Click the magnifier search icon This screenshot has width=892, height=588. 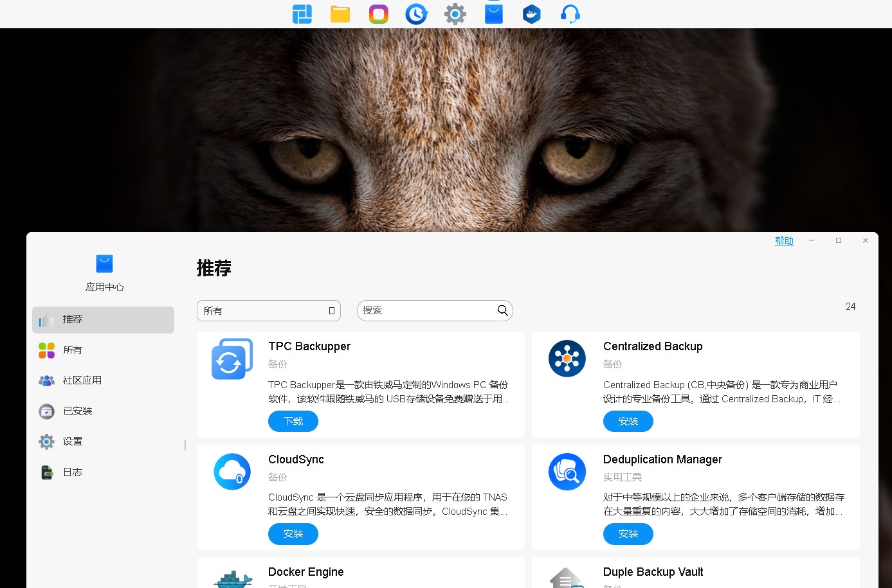pos(503,310)
